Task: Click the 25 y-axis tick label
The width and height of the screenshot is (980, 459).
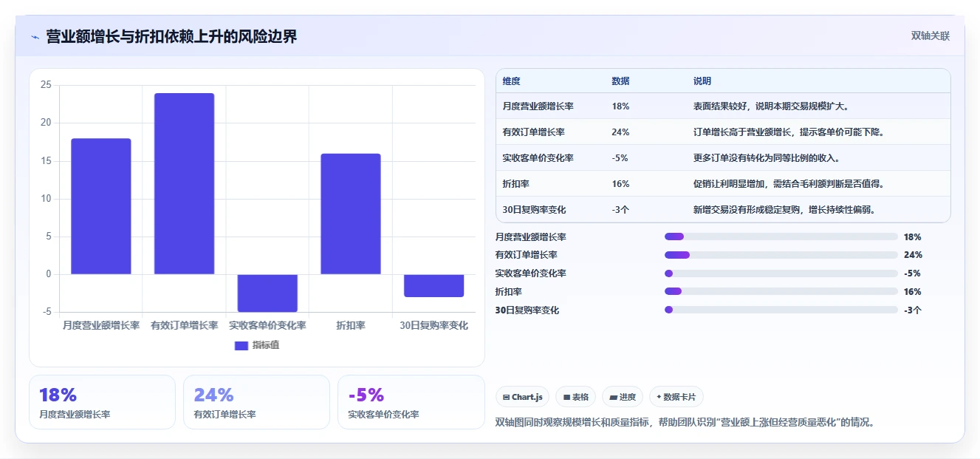Action: point(46,85)
